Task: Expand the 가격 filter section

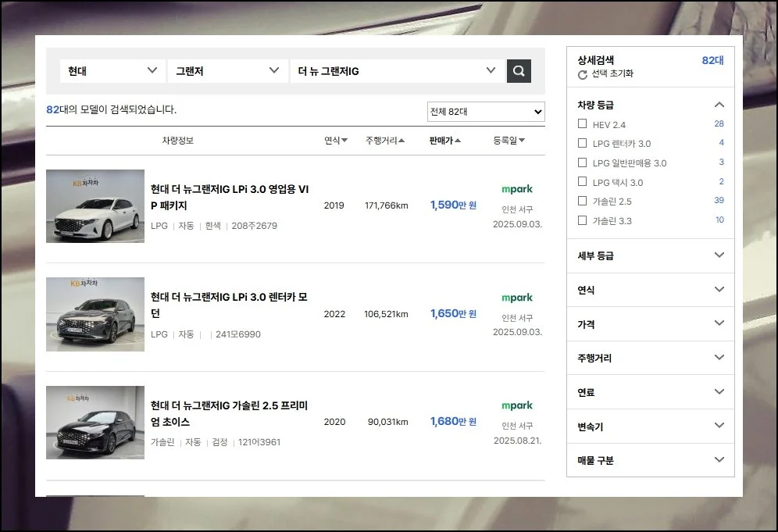Action: pyautogui.click(x=650, y=323)
